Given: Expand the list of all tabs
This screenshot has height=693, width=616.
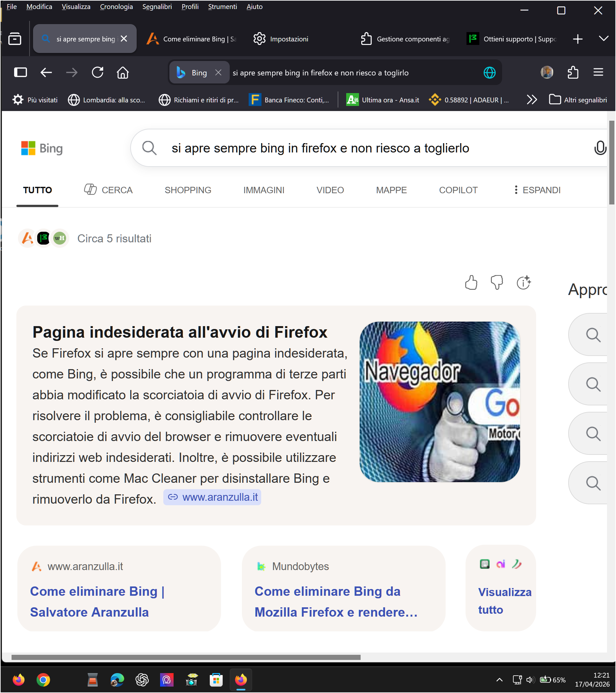Looking at the screenshot, I should (x=603, y=39).
